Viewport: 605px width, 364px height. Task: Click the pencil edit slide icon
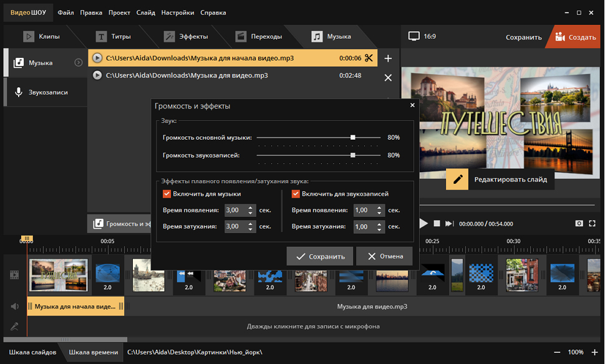457,180
